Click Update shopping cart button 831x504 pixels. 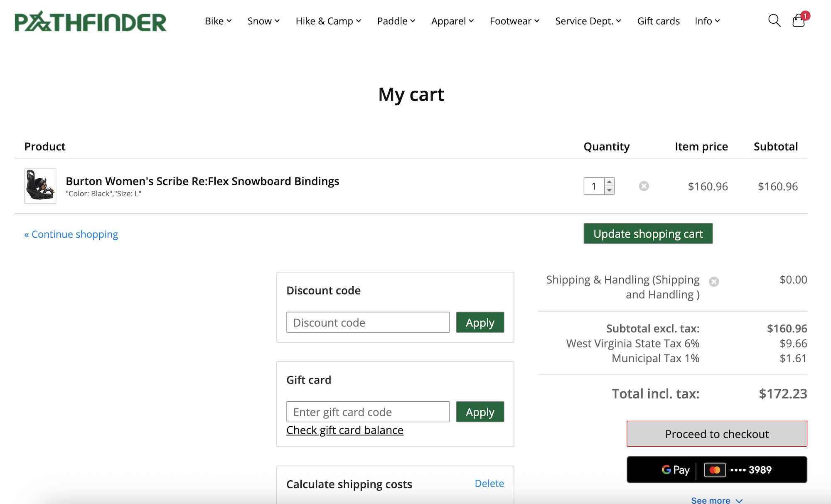pyautogui.click(x=648, y=234)
